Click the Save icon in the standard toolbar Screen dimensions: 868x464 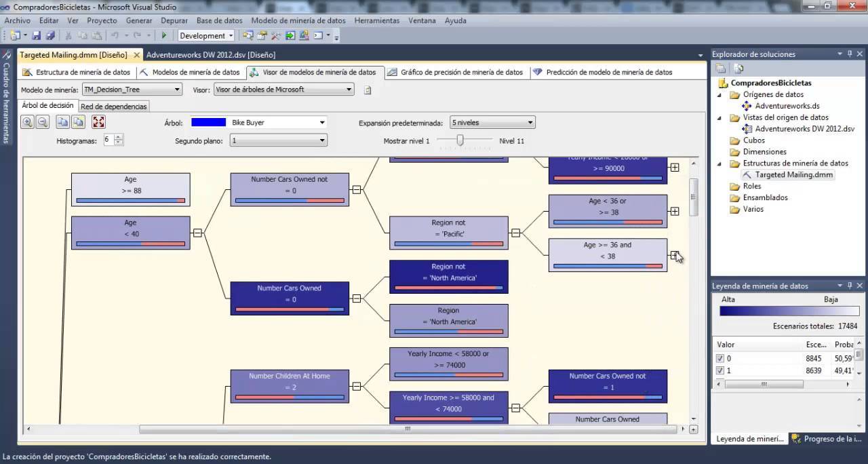(37, 34)
